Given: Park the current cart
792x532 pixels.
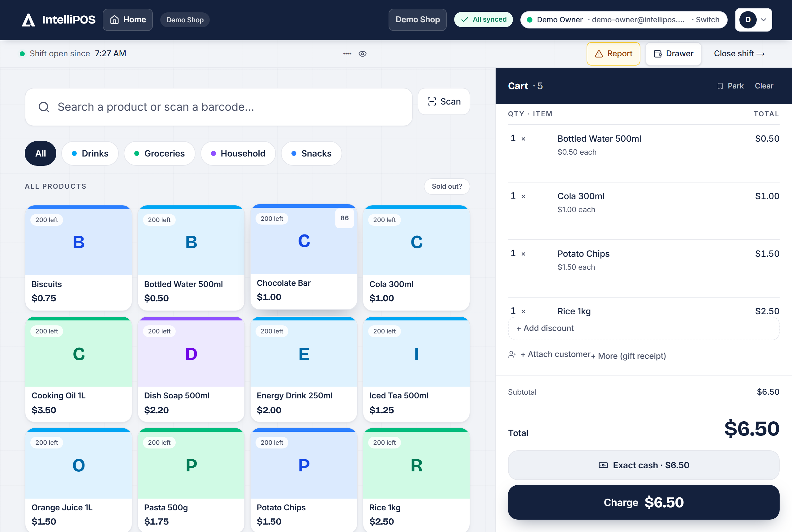Looking at the screenshot, I should (x=730, y=86).
